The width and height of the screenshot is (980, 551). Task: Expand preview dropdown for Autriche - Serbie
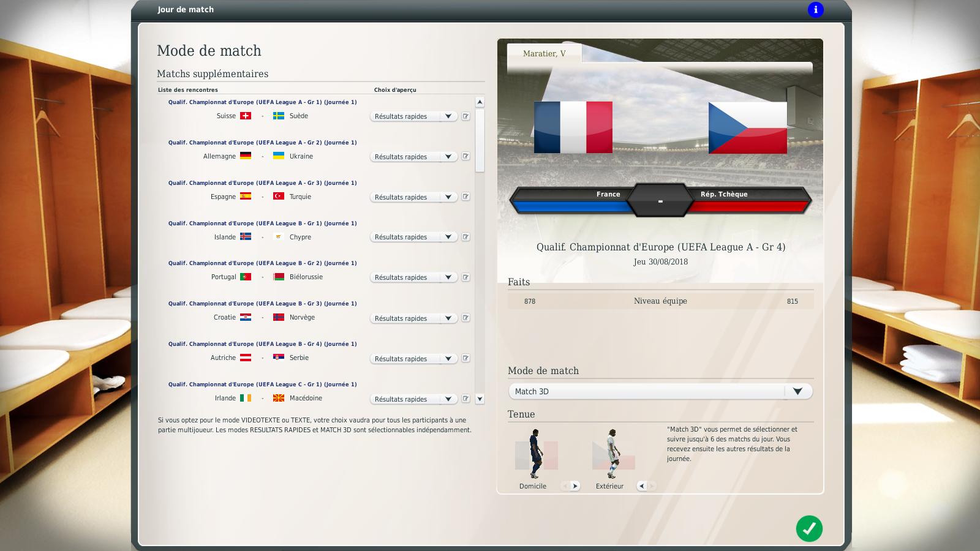(413, 359)
